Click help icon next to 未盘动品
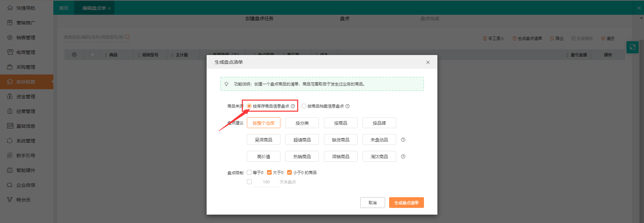 click(x=403, y=140)
